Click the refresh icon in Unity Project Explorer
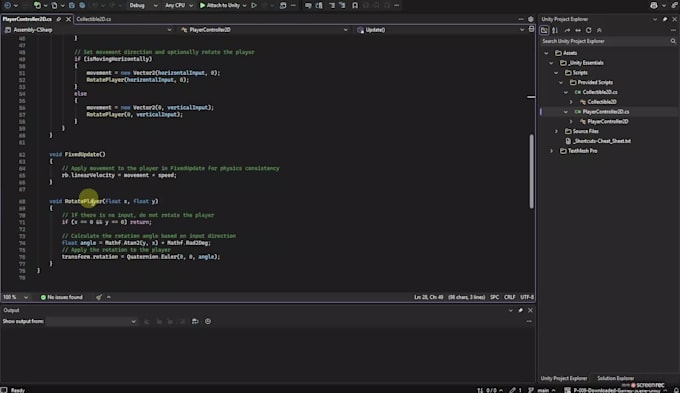 click(x=588, y=30)
